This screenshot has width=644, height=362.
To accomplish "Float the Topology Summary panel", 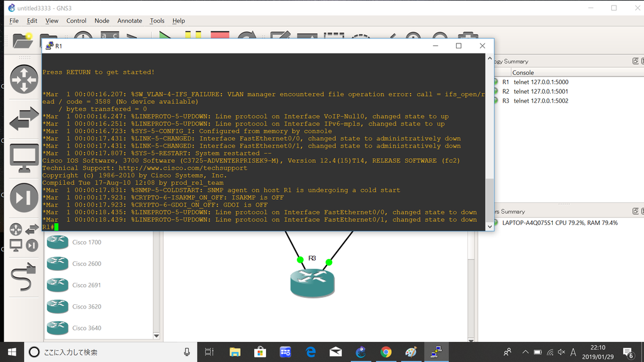I will click(x=635, y=61).
